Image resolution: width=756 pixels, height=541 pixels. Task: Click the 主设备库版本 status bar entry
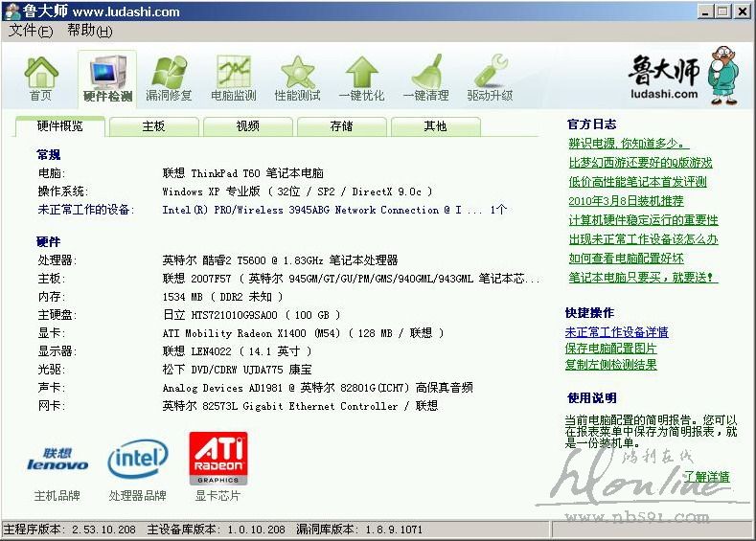click(x=216, y=530)
